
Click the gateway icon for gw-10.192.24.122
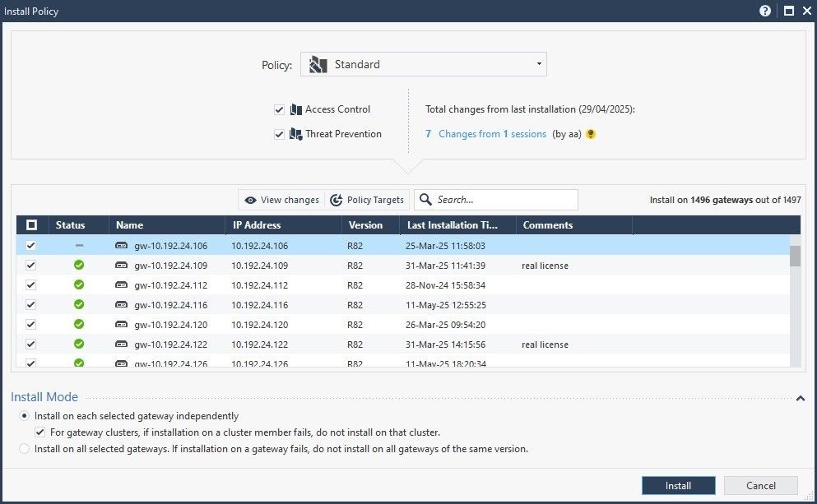[x=122, y=344]
